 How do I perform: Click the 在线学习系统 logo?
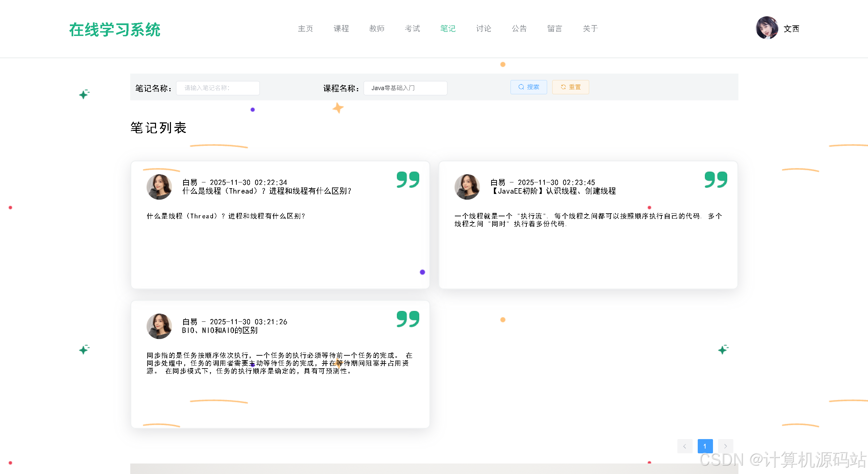point(115,29)
